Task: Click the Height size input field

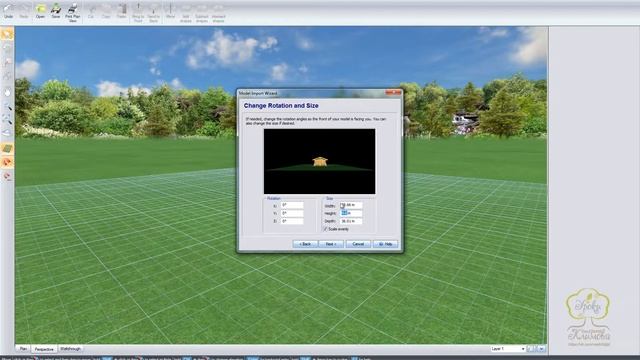Action: click(351, 213)
